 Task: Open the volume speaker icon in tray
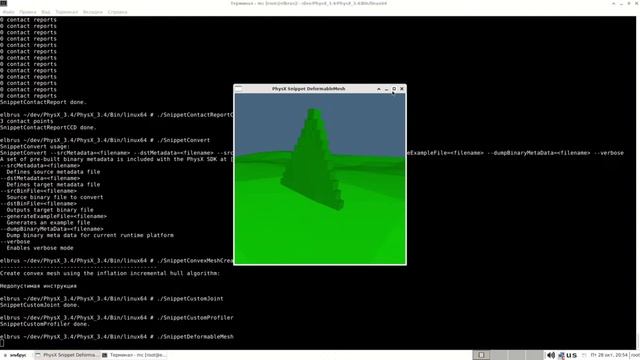tap(551, 355)
